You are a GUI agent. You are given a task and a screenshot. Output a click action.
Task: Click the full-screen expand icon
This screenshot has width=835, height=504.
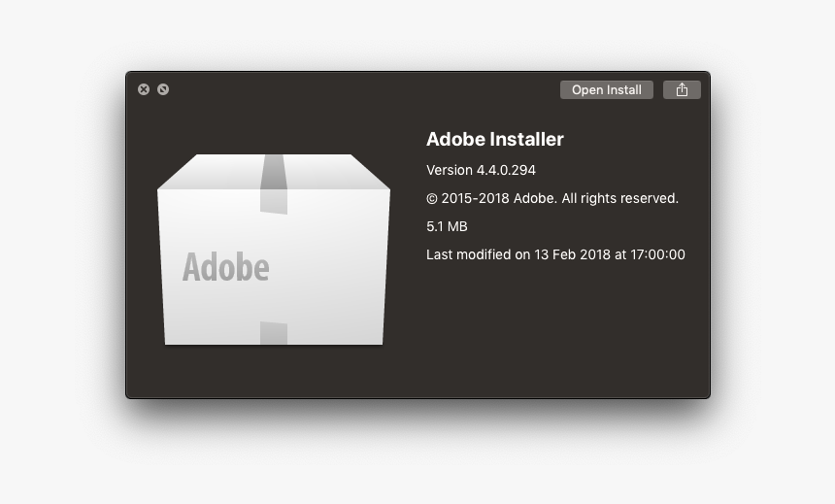[x=163, y=89]
